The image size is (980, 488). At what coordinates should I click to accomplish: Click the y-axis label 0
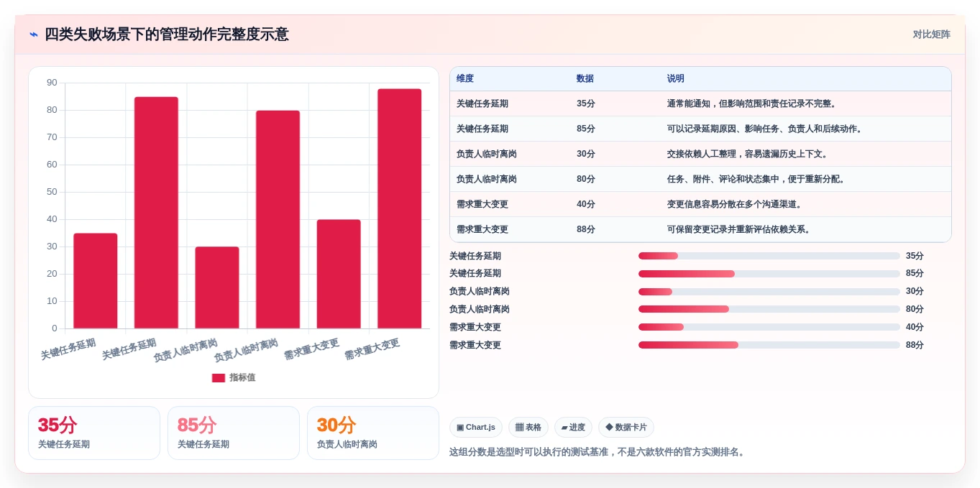55,328
